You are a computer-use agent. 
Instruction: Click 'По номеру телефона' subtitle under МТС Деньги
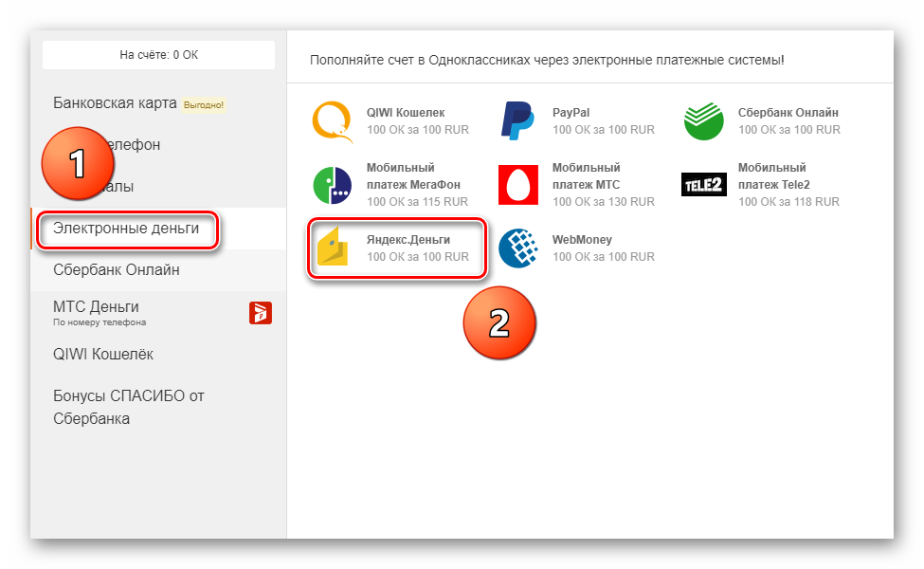100,322
